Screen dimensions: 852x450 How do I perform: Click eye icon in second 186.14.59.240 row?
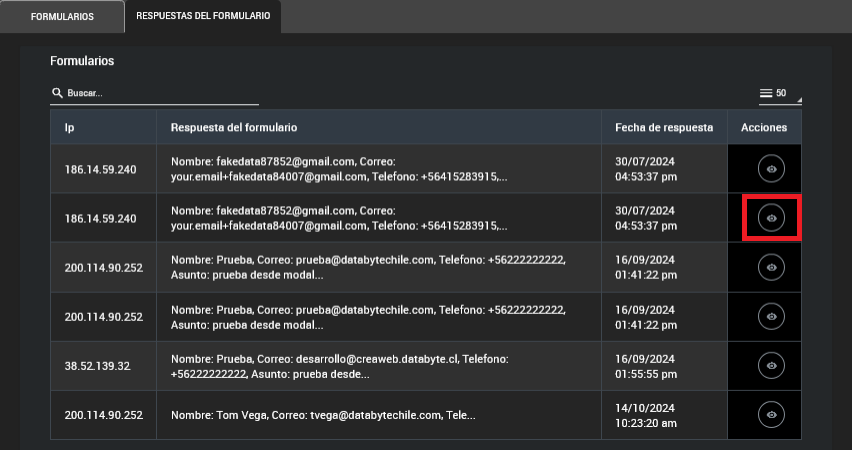click(x=770, y=218)
